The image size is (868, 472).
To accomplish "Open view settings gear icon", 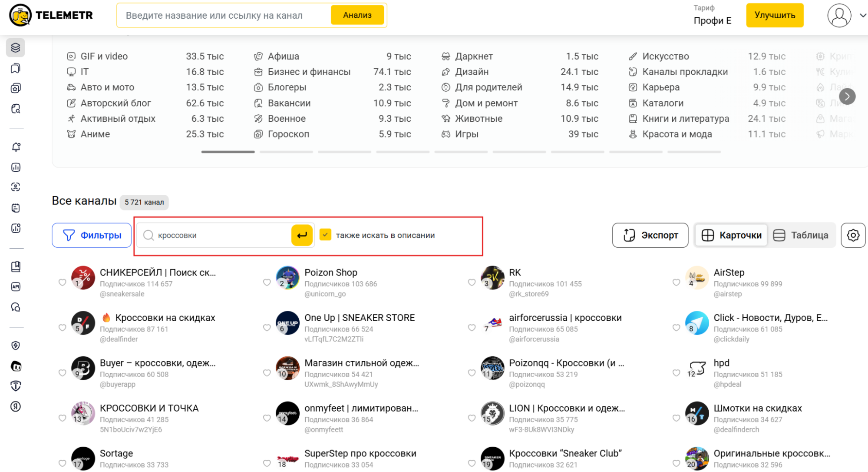I will [853, 235].
